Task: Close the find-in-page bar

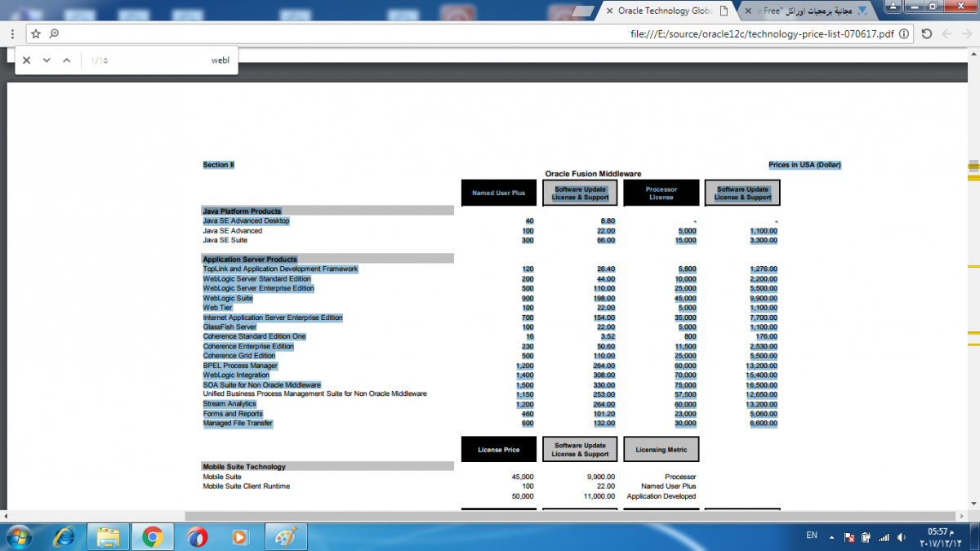Action: [x=26, y=60]
